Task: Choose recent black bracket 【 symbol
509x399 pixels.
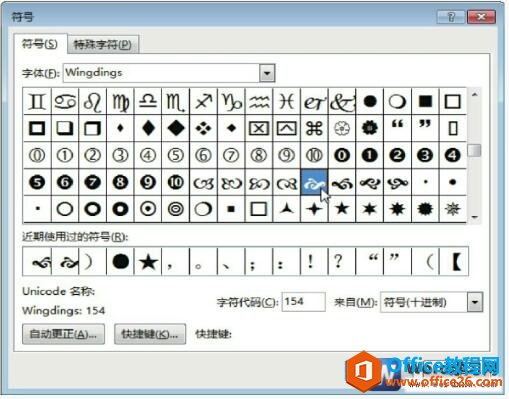Action: tap(454, 262)
